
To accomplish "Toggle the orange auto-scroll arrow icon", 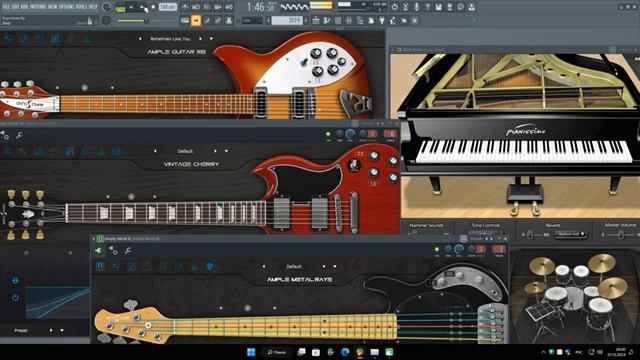I will (x=196, y=20).
